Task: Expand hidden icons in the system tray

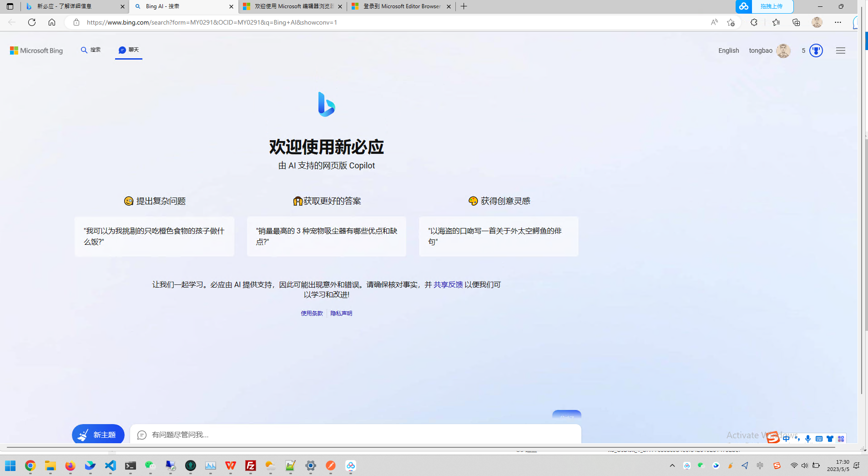Action: tap(671, 465)
